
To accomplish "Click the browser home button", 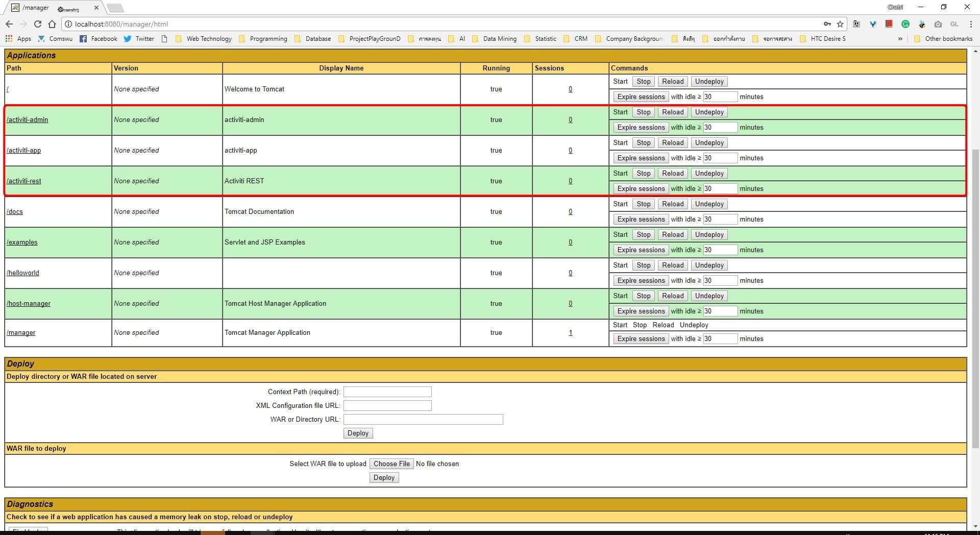I will pyautogui.click(x=52, y=24).
